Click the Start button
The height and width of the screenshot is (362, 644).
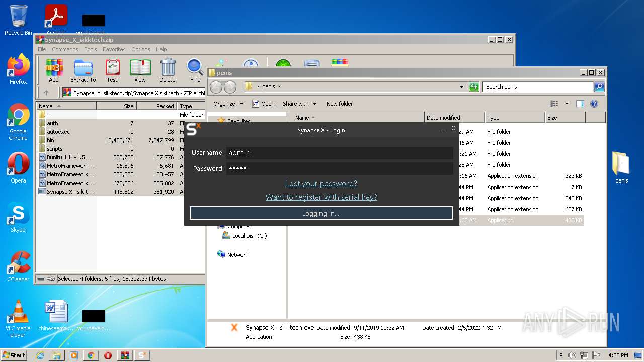[14, 355]
